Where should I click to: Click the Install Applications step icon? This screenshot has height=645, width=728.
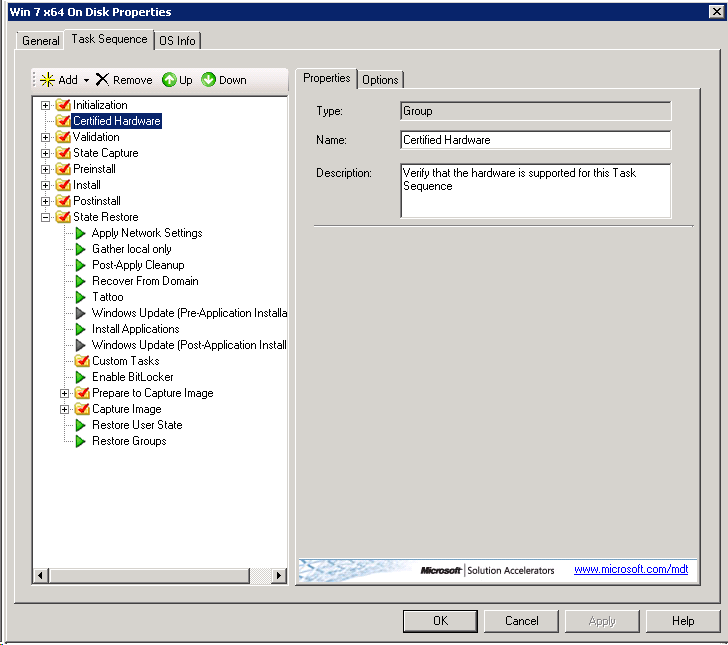point(80,329)
